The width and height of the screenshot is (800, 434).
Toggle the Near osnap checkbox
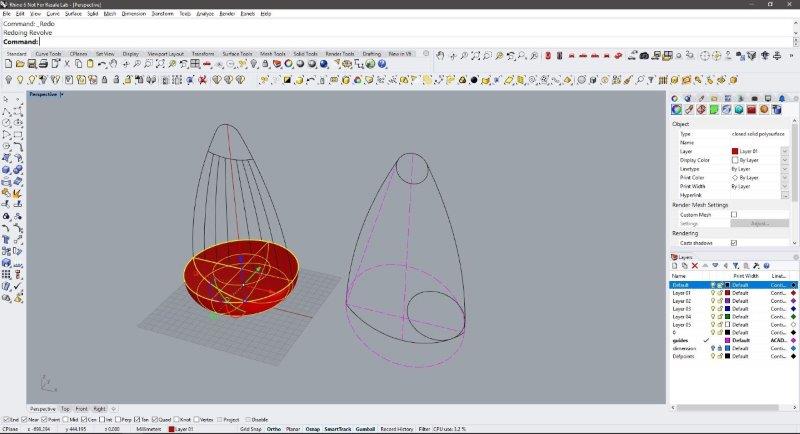point(24,420)
